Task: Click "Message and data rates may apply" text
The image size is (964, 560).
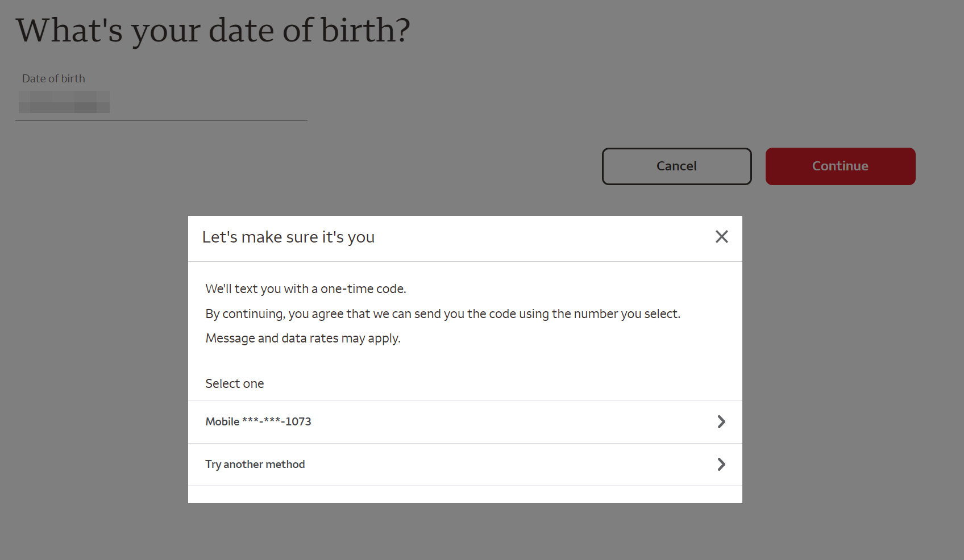Action: coord(303,338)
